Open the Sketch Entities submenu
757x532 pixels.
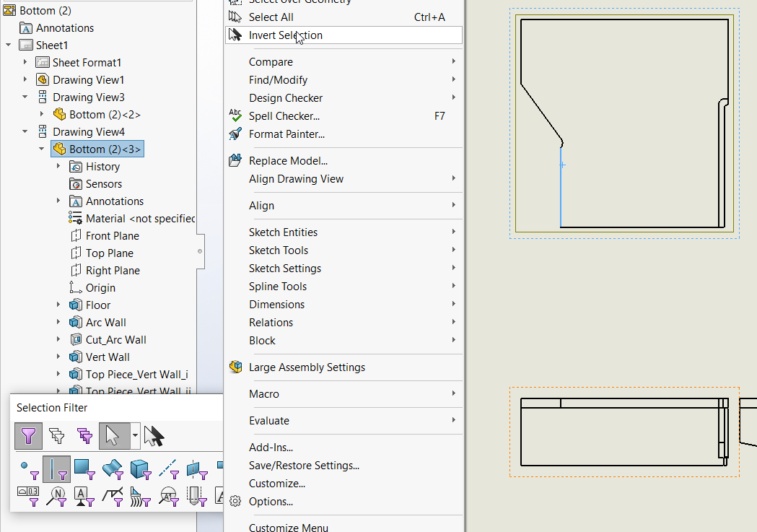(344, 232)
